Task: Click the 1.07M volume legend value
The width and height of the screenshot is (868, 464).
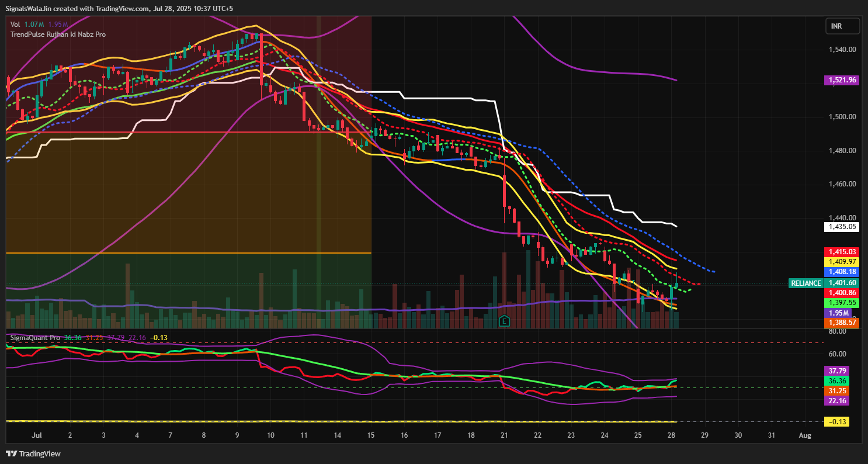Action: [x=34, y=25]
